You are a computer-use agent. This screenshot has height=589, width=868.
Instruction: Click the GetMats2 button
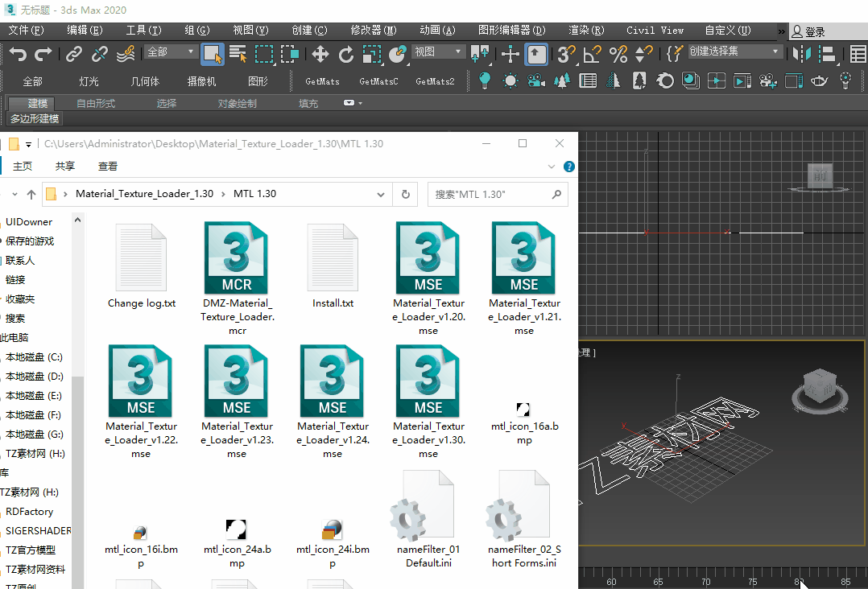coord(435,81)
